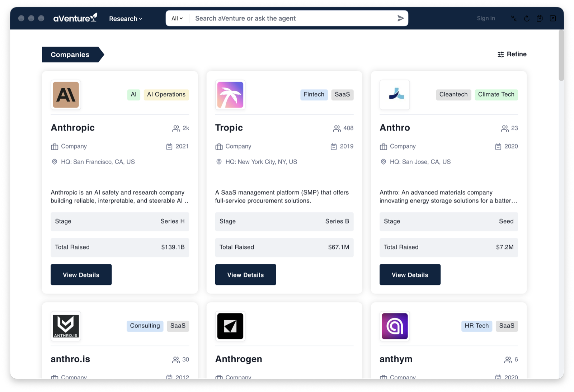Submit search with the send arrow icon
Viewport: 574px width, 392px height.
(x=400, y=18)
